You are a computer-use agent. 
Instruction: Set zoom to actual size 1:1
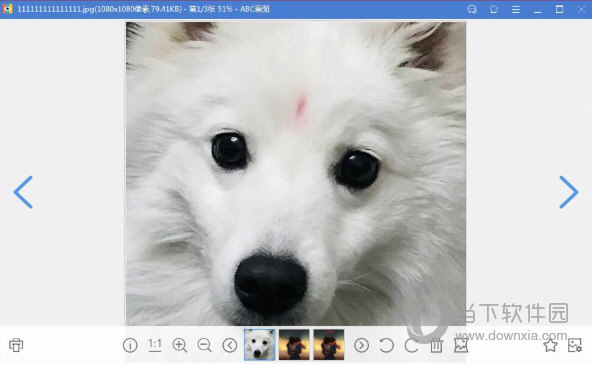point(155,345)
